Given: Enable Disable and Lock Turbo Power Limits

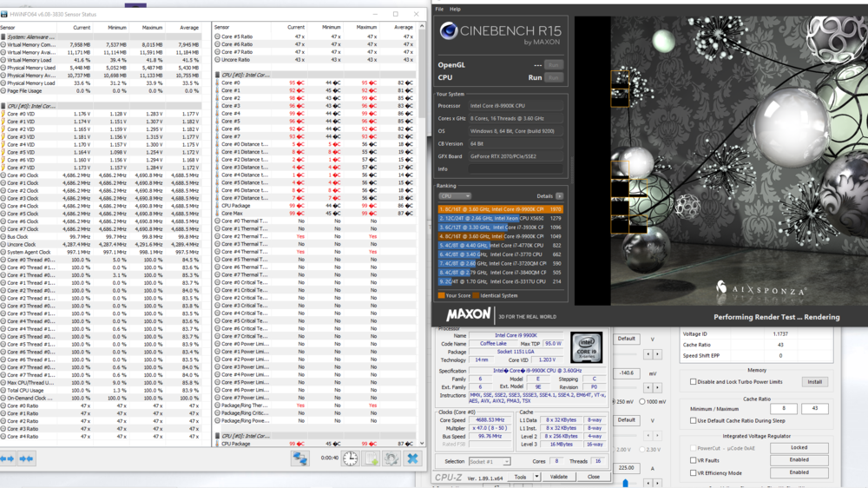Looking at the screenshot, I should [694, 382].
